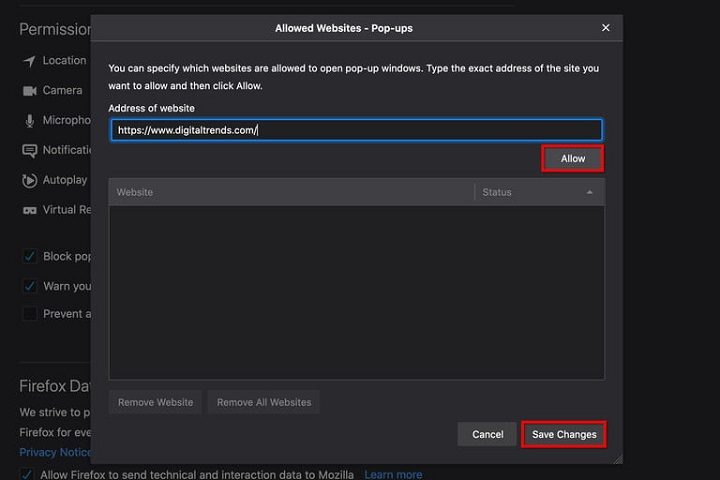Uncheck Allow Firefox to send technical data
This screenshot has height=480, width=720.
tap(28, 474)
